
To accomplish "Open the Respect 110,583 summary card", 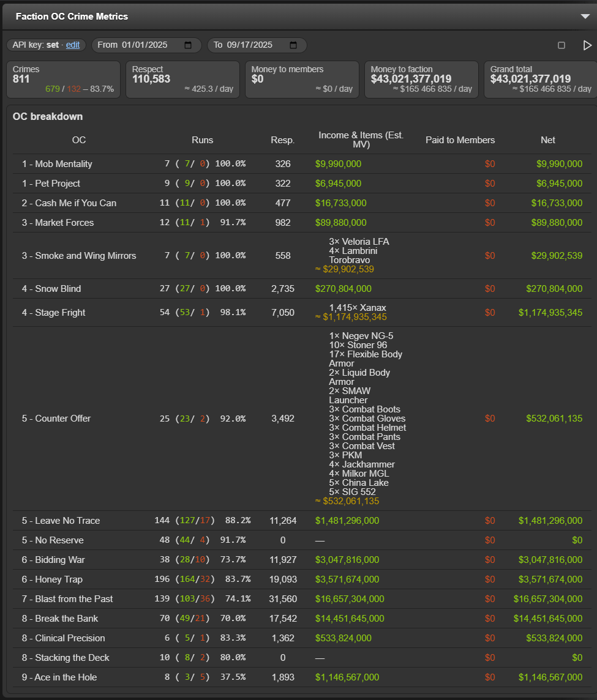I will (182, 80).
